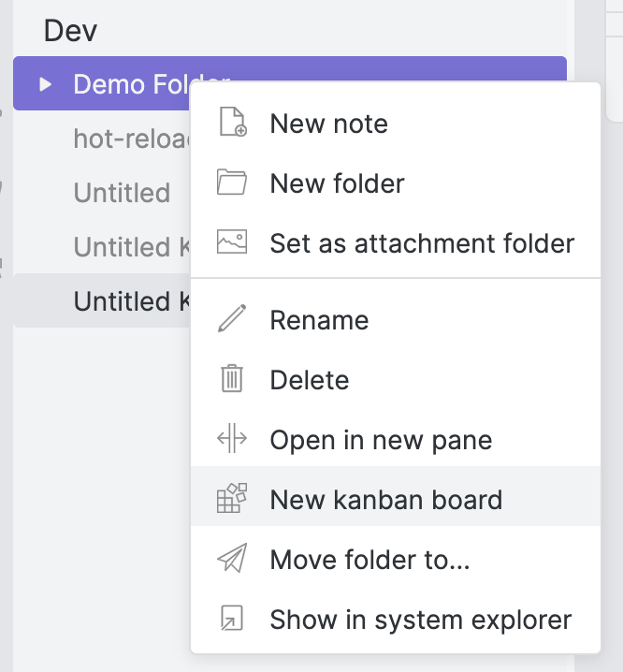Viewport: 623px width, 672px height.
Task: Choose Move folder to… option
Action: pos(369,560)
